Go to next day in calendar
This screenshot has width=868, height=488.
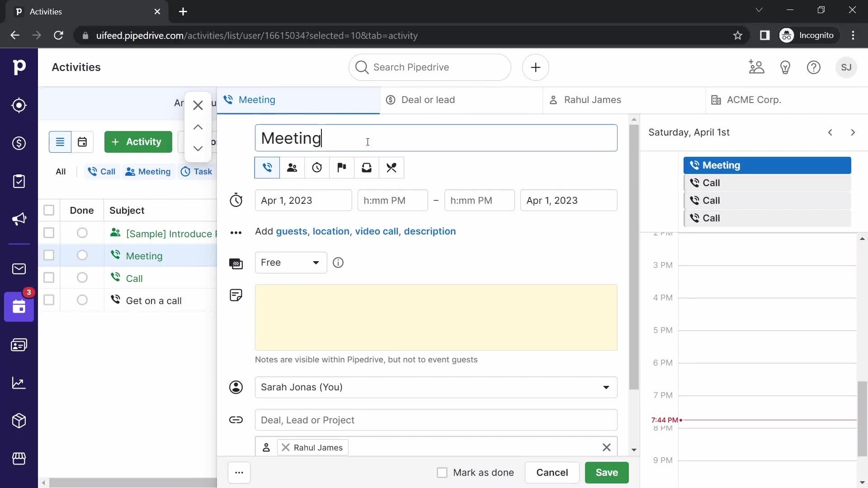pos(853,132)
